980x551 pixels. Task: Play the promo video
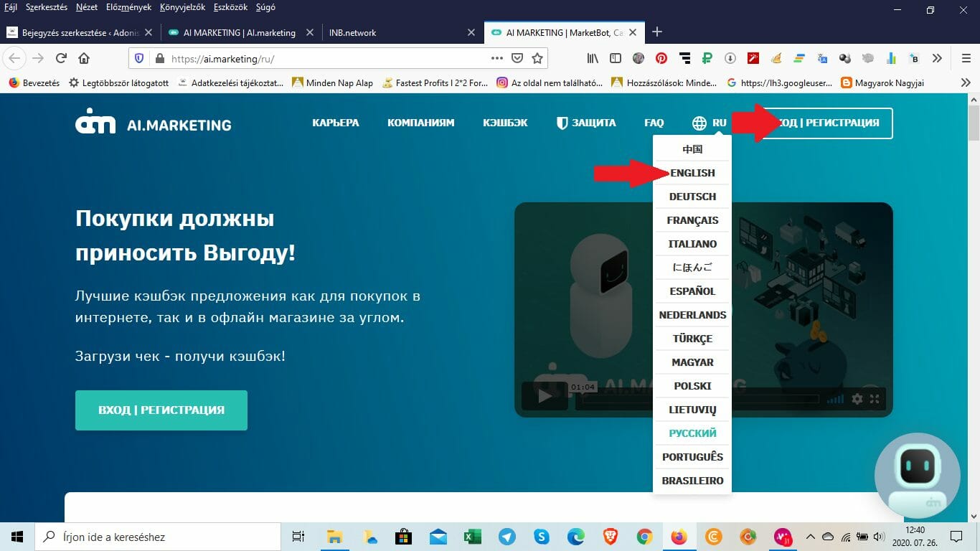[545, 396]
